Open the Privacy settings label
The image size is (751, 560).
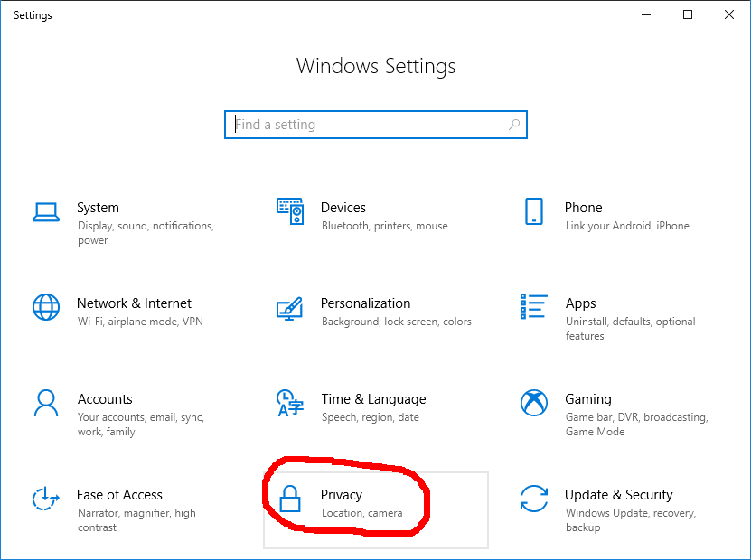coord(342,495)
